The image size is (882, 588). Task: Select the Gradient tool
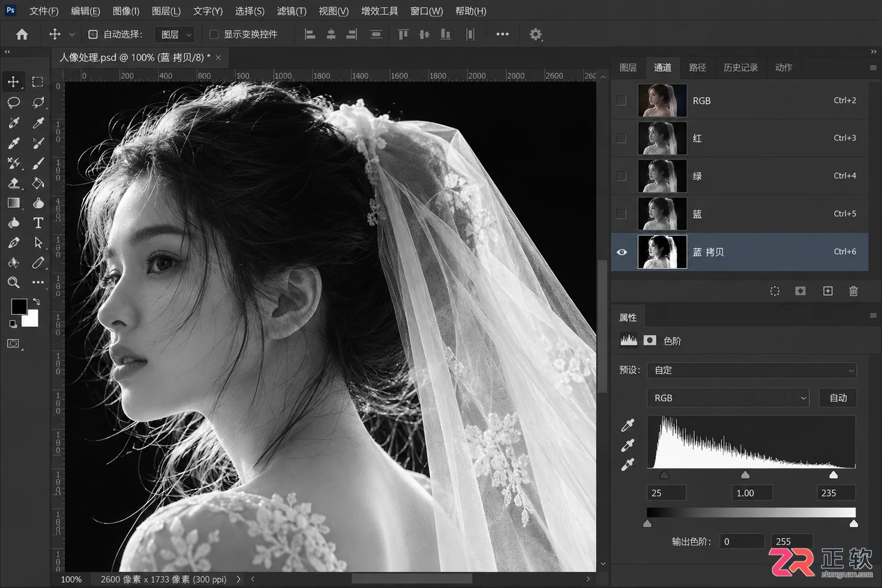[x=13, y=203]
